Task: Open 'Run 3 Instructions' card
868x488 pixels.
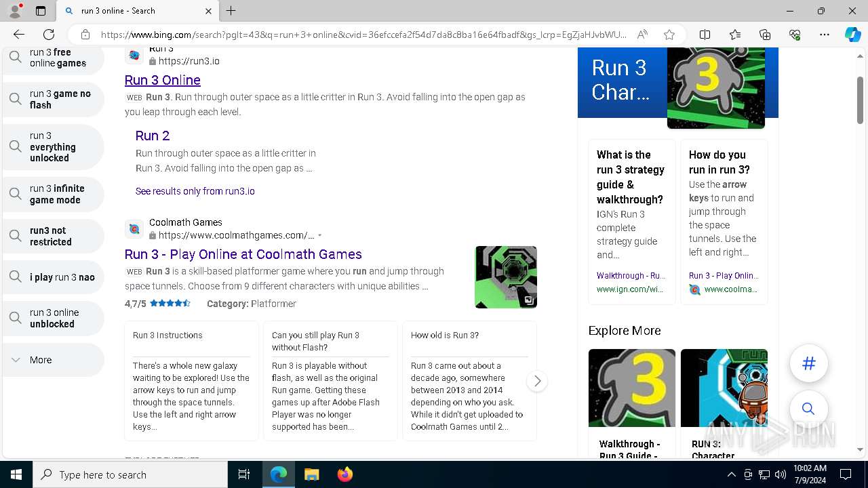Action: pos(191,381)
